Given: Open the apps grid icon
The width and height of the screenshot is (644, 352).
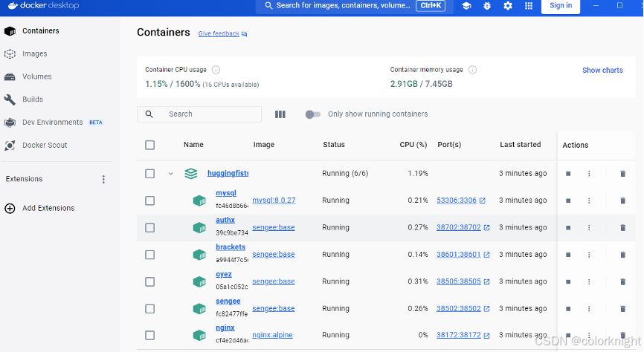Looking at the screenshot, I should click(x=529, y=6).
